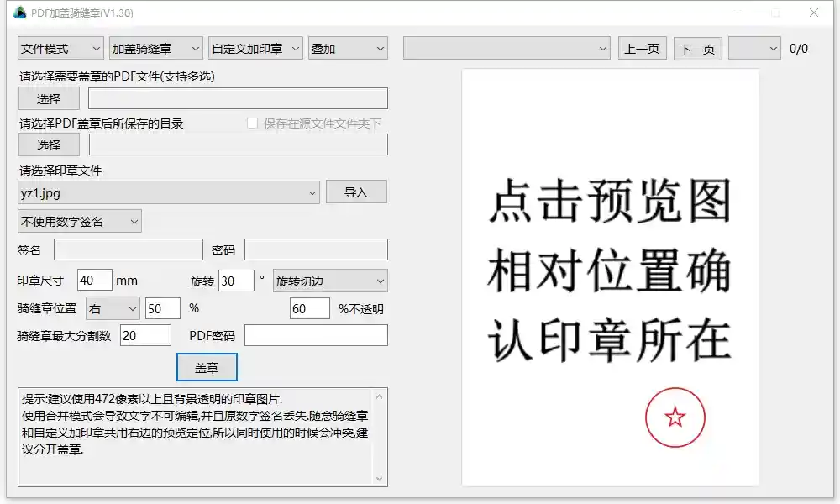Open the empty file list dropdown beside 上一页
The height and width of the screenshot is (504, 840).
(x=507, y=49)
